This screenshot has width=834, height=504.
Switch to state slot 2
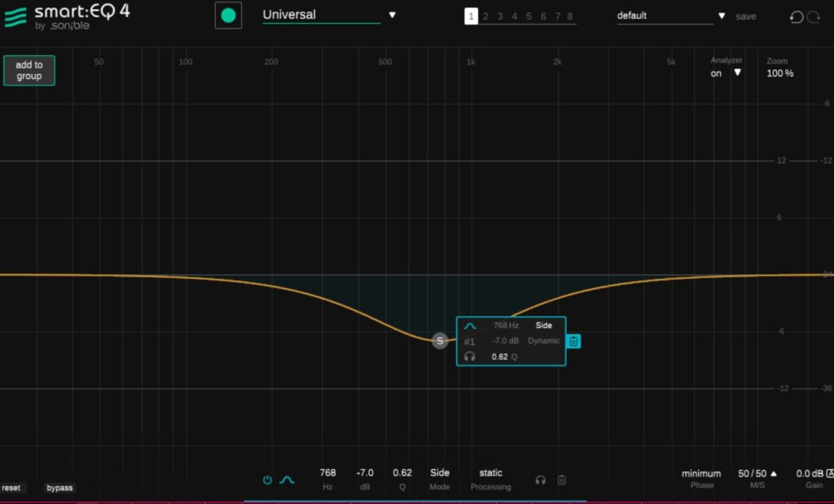pos(485,16)
